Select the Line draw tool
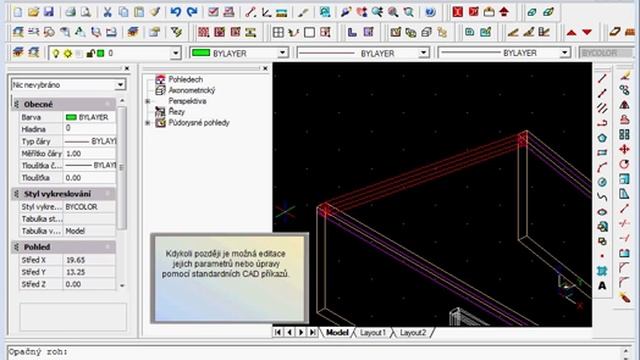Screen dimensions: 640x360 tap(602, 78)
